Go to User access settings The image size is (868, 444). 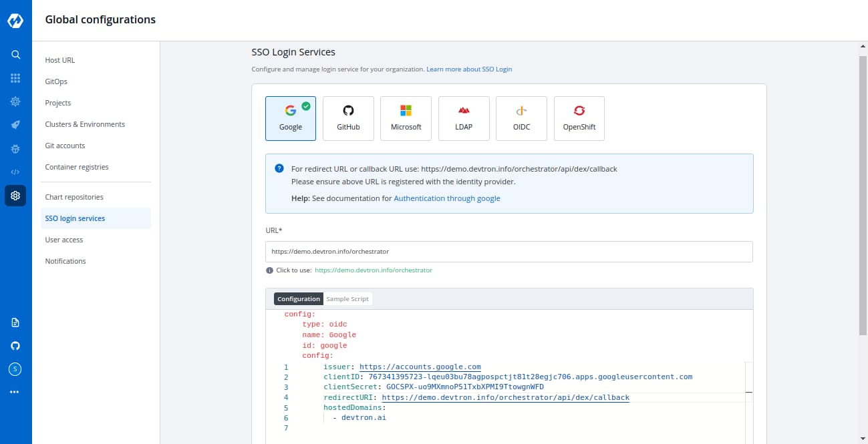click(x=64, y=240)
